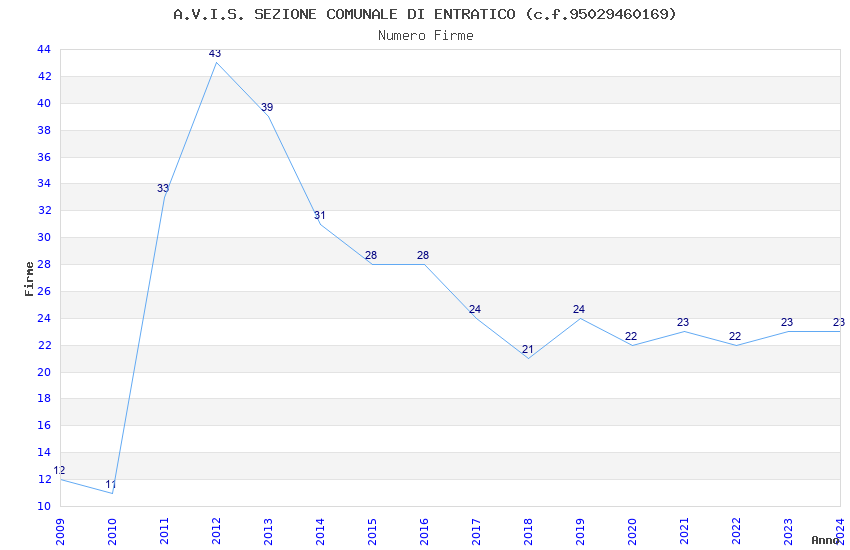Select the data point labeled 33 for 2011
This screenshot has height=550, width=850.
163,188
